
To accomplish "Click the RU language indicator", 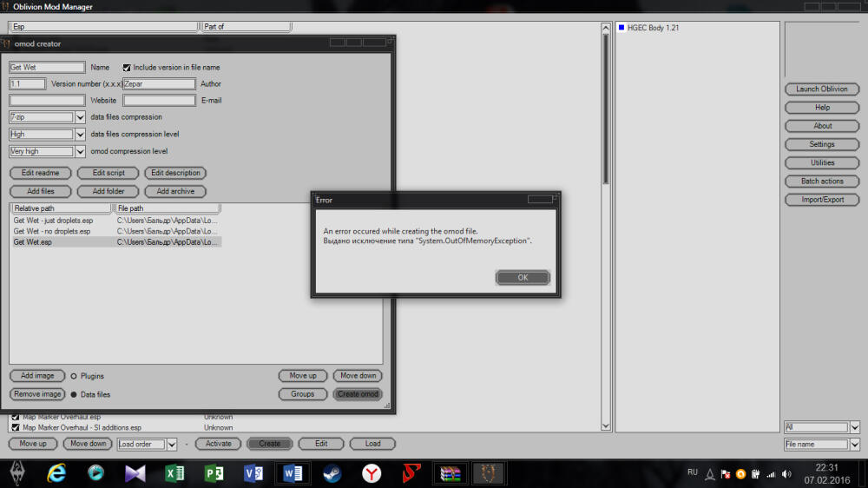I will [693, 472].
